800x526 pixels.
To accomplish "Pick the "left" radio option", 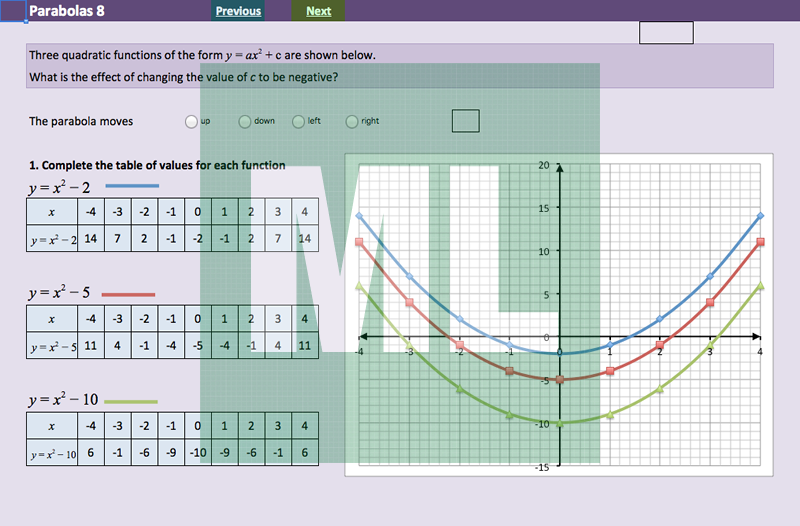I will [x=298, y=122].
